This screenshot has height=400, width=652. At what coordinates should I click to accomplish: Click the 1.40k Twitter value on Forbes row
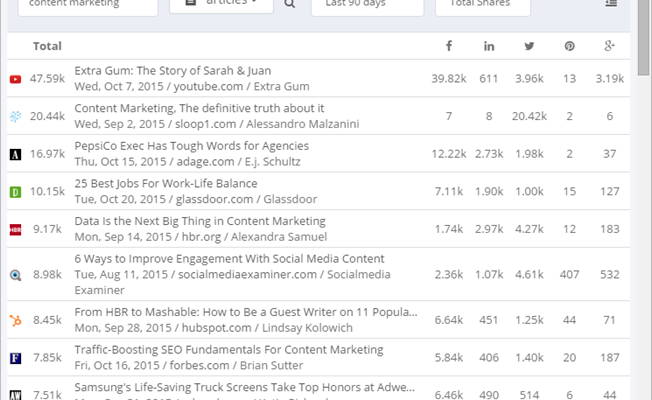[529, 358]
